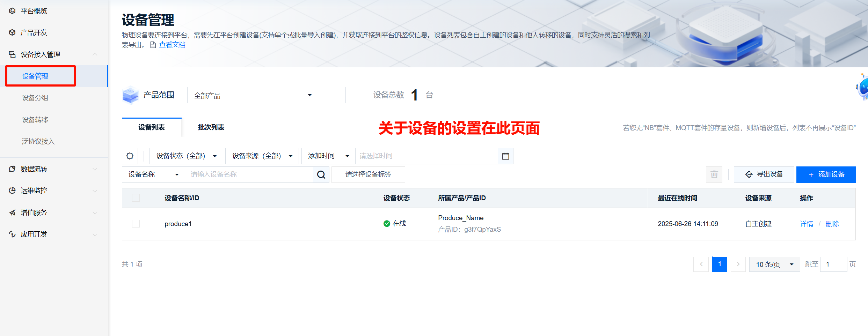The image size is (868, 336).
Task: Switch to the 批次列表 tab
Action: [x=211, y=127]
